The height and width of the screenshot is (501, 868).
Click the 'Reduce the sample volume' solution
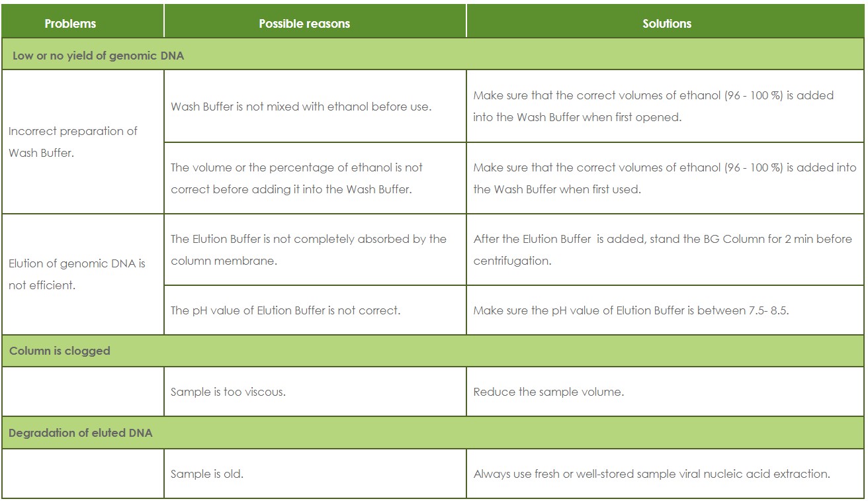[x=548, y=392]
